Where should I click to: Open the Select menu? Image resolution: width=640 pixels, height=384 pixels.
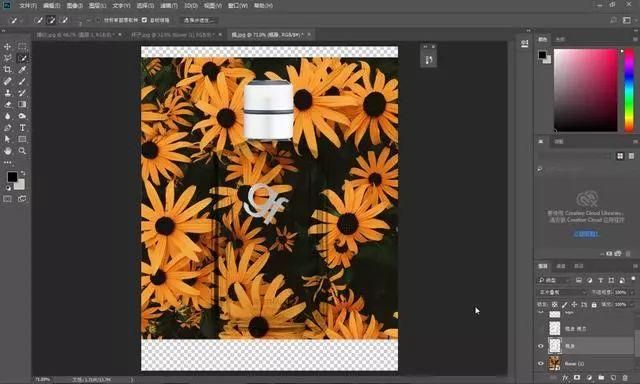point(145,6)
